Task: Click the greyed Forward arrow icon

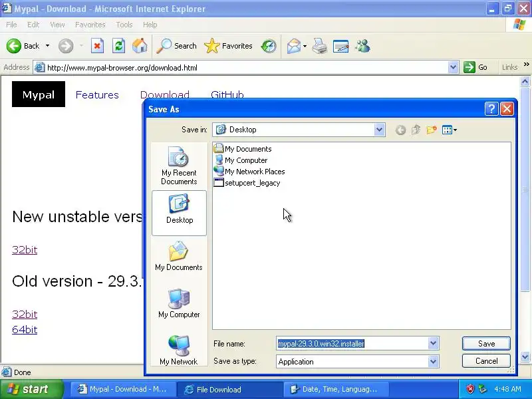Action: (x=66, y=46)
